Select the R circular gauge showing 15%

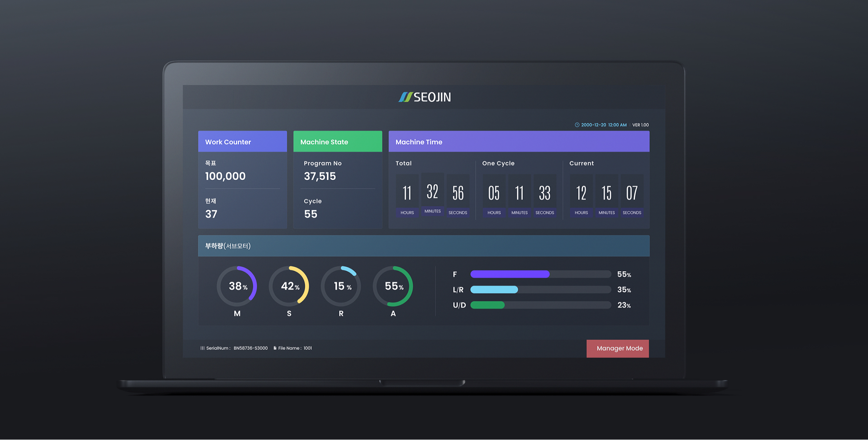341,286
